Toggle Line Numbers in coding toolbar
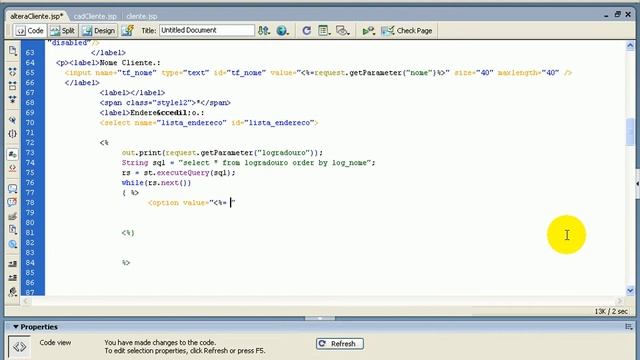Screen dimensions: 640x360 pyautogui.click(x=13, y=154)
